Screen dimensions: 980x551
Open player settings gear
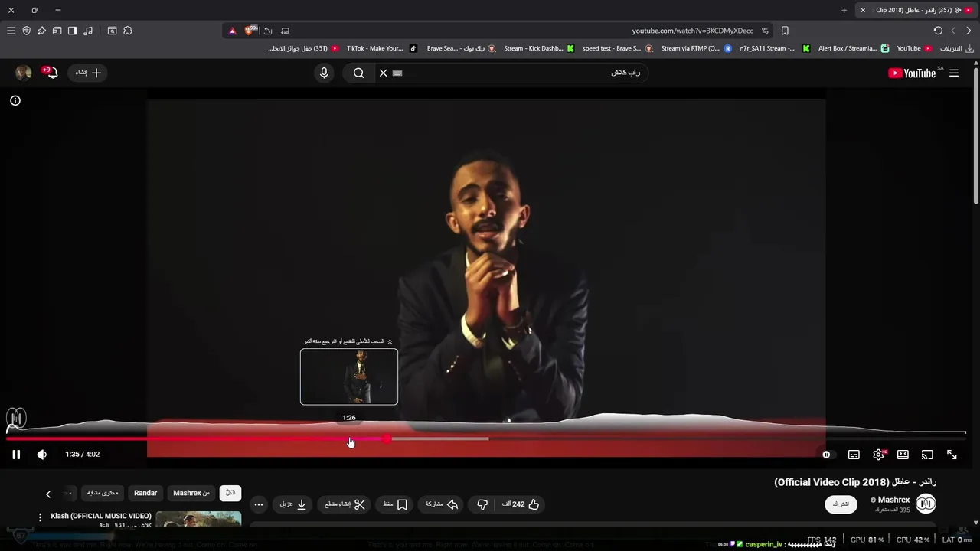coord(879,455)
